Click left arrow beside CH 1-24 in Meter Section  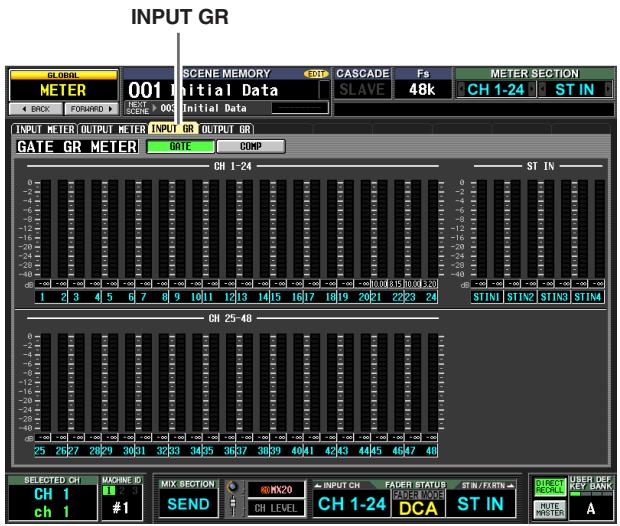pyautogui.click(x=461, y=89)
